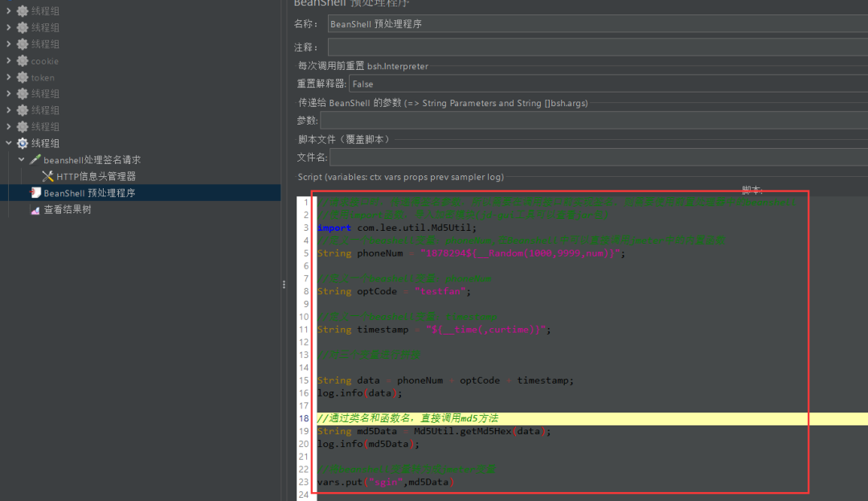
Task: Click the gear icon beside cookie
Action: [x=23, y=61]
